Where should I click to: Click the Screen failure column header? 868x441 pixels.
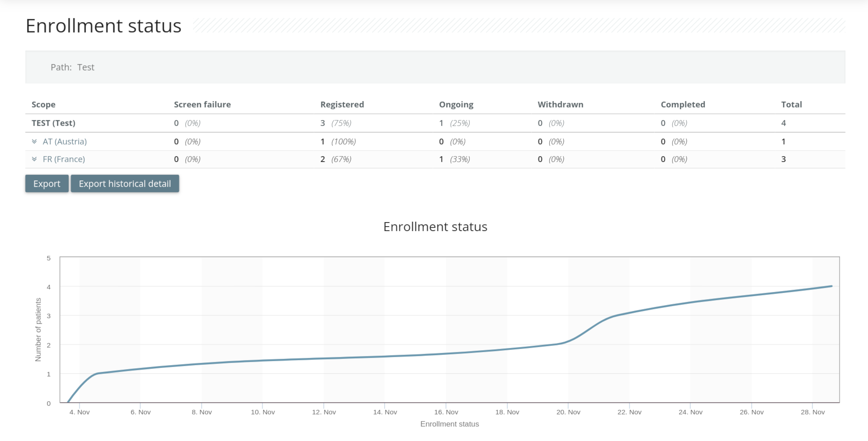pos(202,104)
